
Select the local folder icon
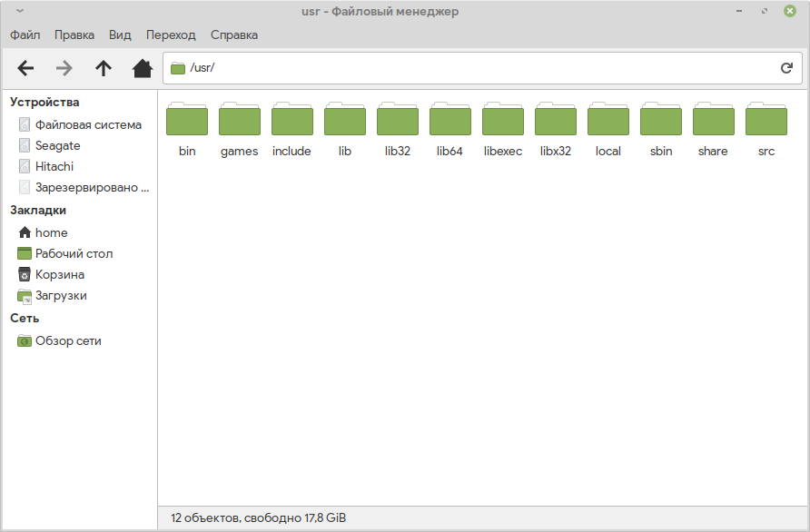point(608,119)
